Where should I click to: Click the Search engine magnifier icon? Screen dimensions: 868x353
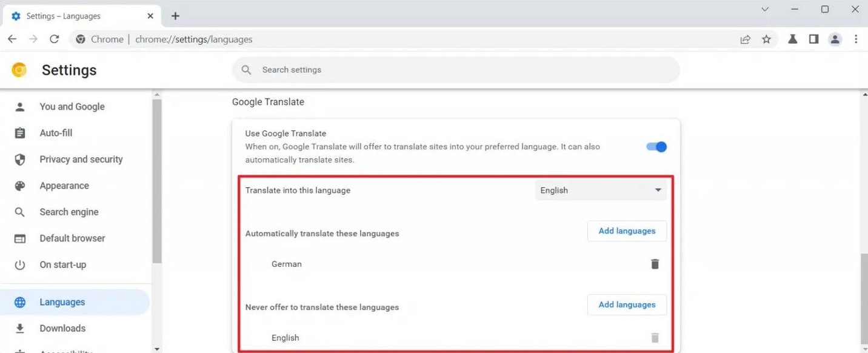pyautogui.click(x=20, y=212)
